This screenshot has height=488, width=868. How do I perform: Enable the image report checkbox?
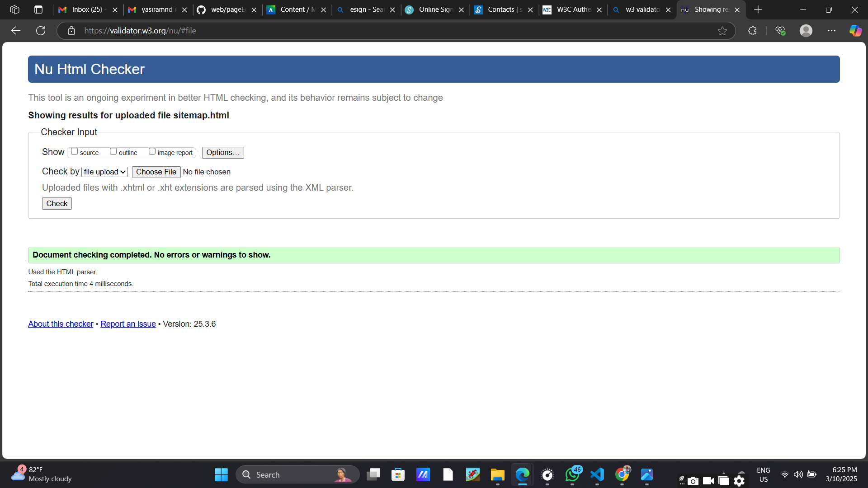tap(152, 152)
